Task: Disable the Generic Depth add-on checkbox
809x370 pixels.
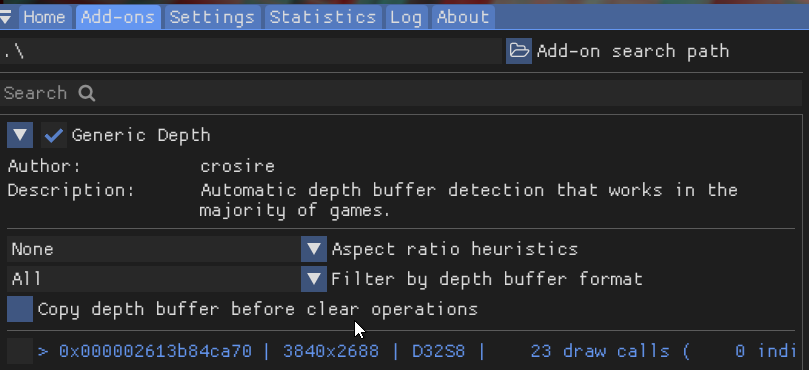Action: tap(54, 135)
